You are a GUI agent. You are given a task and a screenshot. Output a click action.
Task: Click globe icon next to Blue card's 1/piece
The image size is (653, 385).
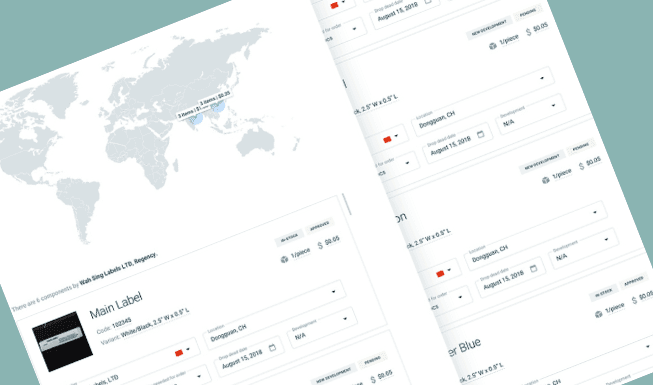(599, 314)
